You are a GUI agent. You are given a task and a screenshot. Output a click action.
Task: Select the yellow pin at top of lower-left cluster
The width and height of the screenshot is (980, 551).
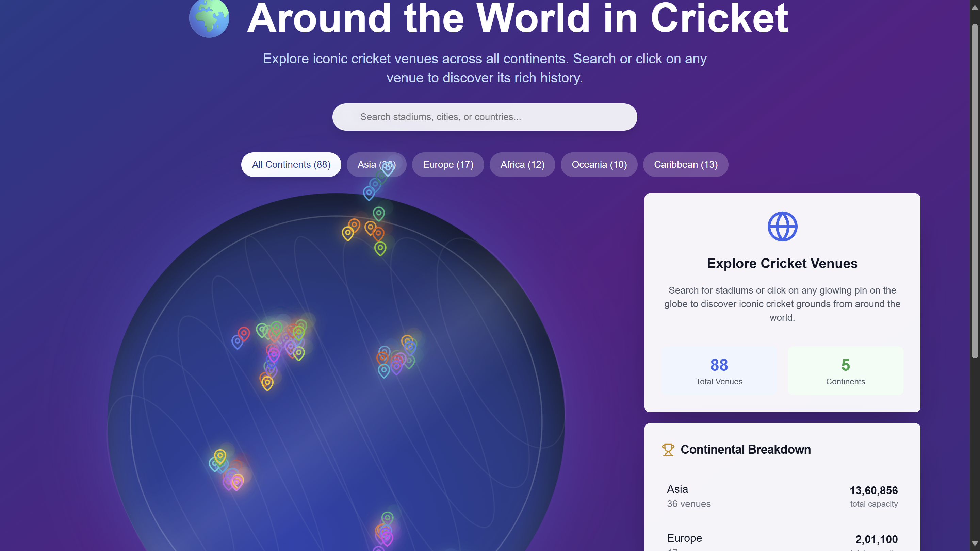click(x=220, y=457)
